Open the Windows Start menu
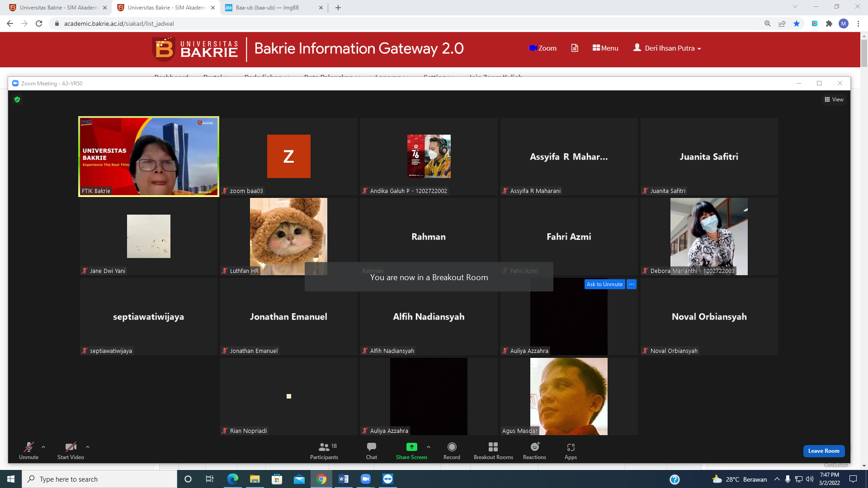Viewport: 868px width, 488px height. coord(11,479)
